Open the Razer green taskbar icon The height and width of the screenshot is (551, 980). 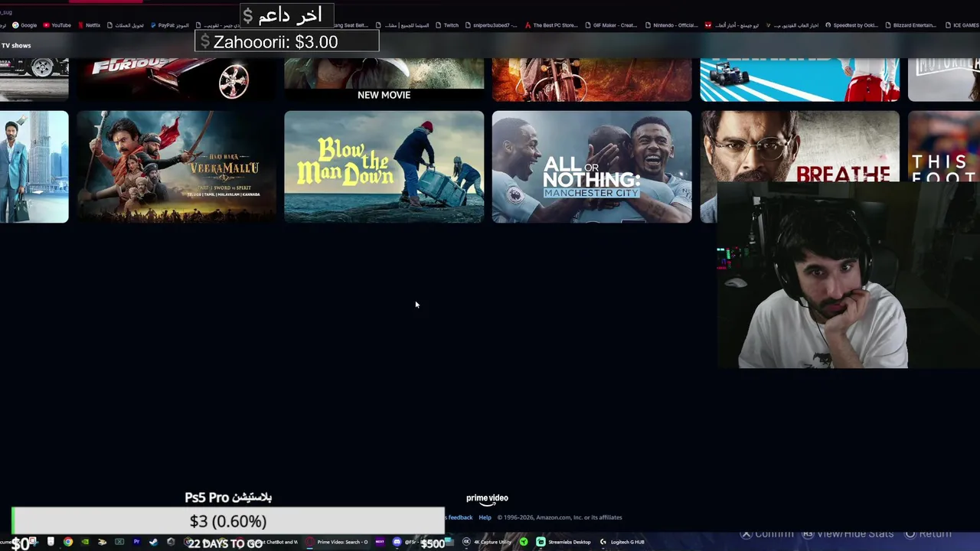(x=524, y=542)
